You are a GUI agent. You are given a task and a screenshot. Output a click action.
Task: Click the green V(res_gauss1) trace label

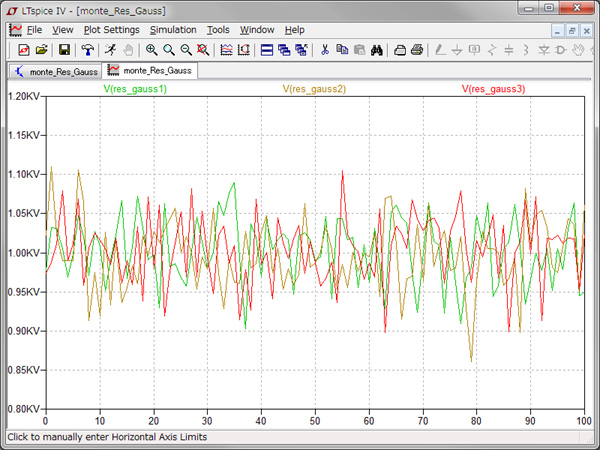tap(135, 89)
